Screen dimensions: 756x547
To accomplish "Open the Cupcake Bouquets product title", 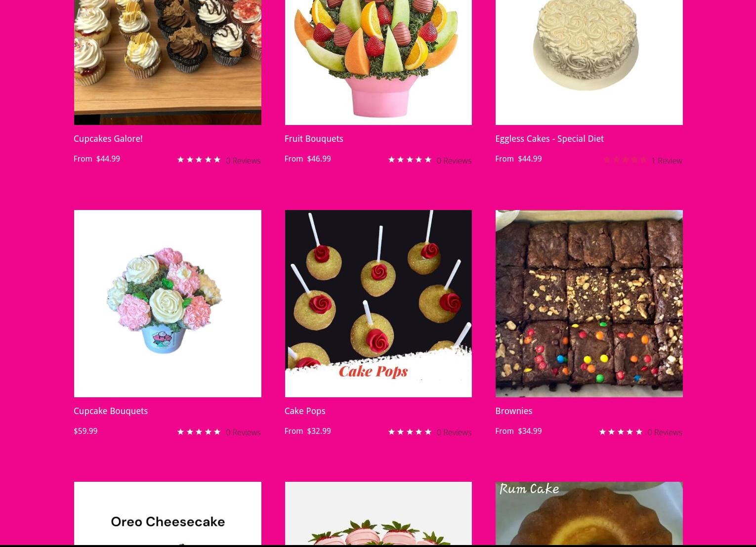I will (x=110, y=411).
